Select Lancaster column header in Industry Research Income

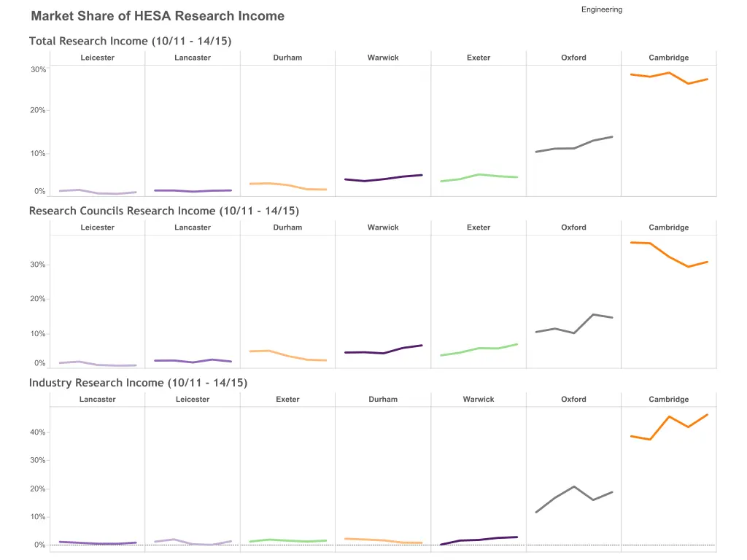pyautogui.click(x=97, y=400)
